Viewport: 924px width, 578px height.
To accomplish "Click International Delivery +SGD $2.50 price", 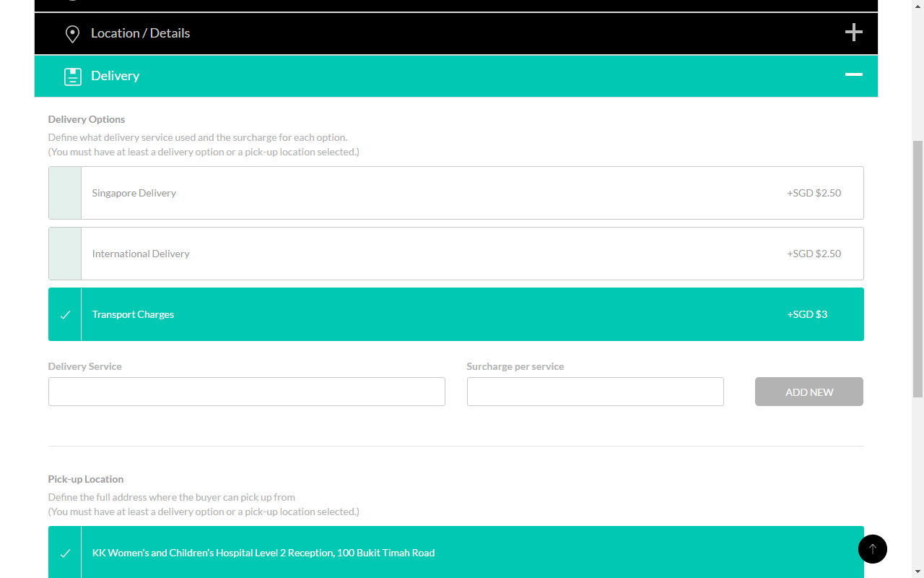I will [814, 254].
